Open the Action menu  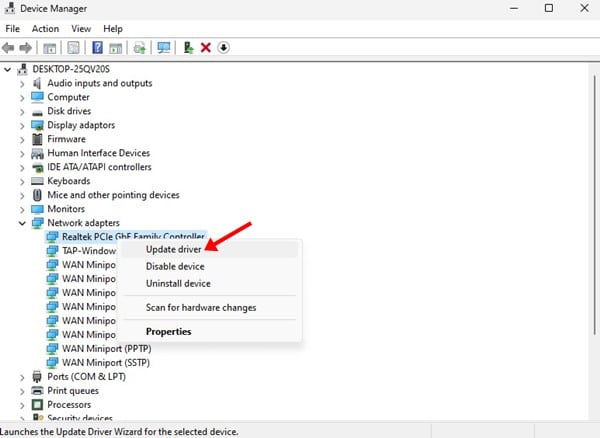45,29
